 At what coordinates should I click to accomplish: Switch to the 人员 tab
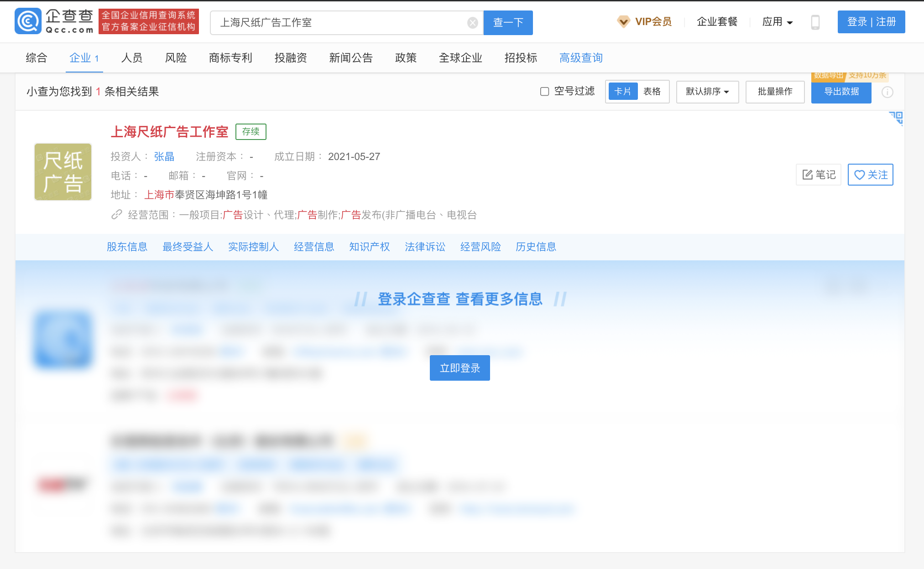point(132,58)
